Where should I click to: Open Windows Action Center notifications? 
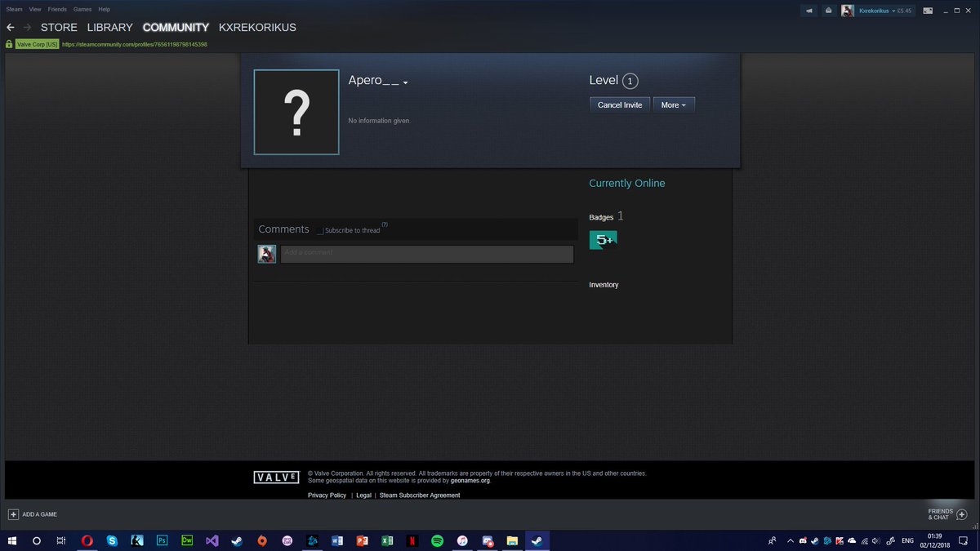pyautogui.click(x=964, y=540)
